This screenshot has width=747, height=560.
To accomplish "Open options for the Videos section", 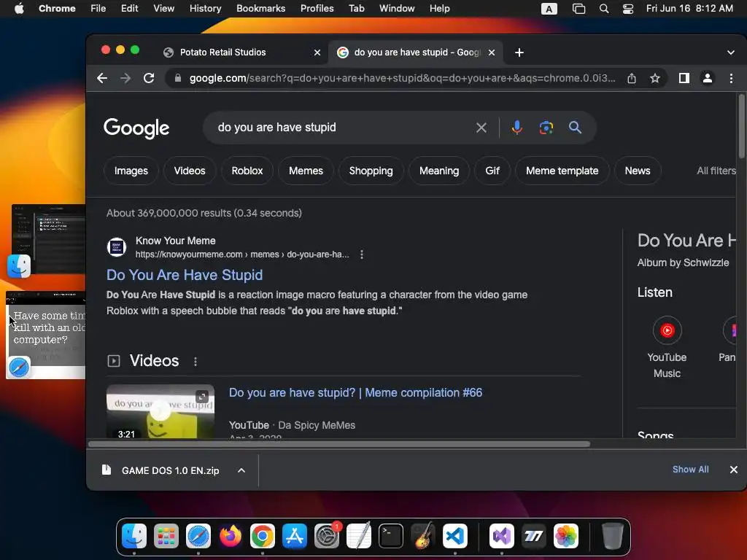I will pos(196,362).
